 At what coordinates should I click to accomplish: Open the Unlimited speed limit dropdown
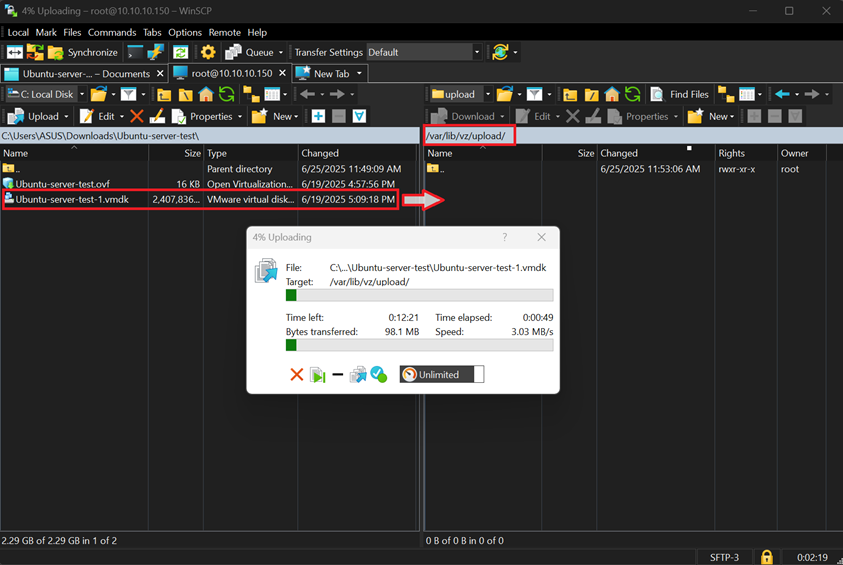click(x=441, y=374)
